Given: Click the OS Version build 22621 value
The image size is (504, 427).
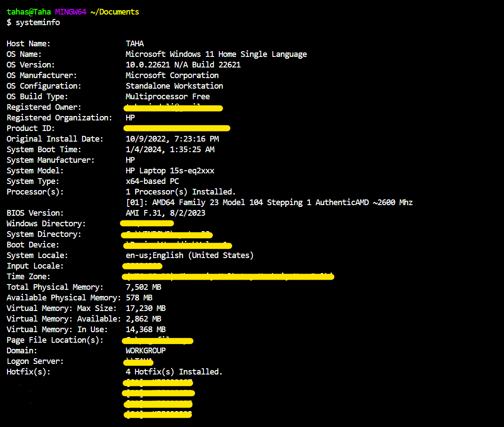Looking at the screenshot, I should pyautogui.click(x=183, y=65).
